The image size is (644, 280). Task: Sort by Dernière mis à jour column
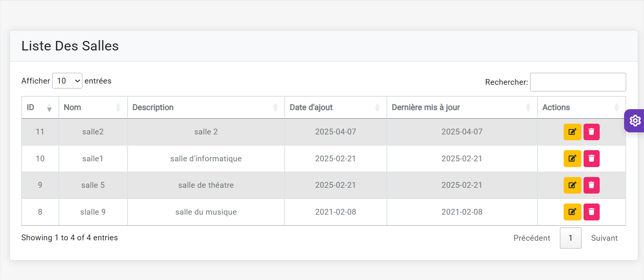point(461,108)
